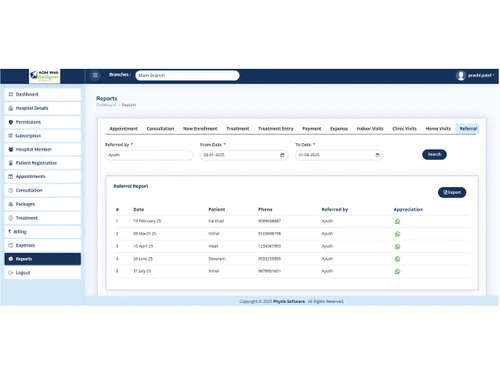The image size is (500, 375).
Task: Click WhatsApp icon for 19 February row
Action: coord(397,221)
